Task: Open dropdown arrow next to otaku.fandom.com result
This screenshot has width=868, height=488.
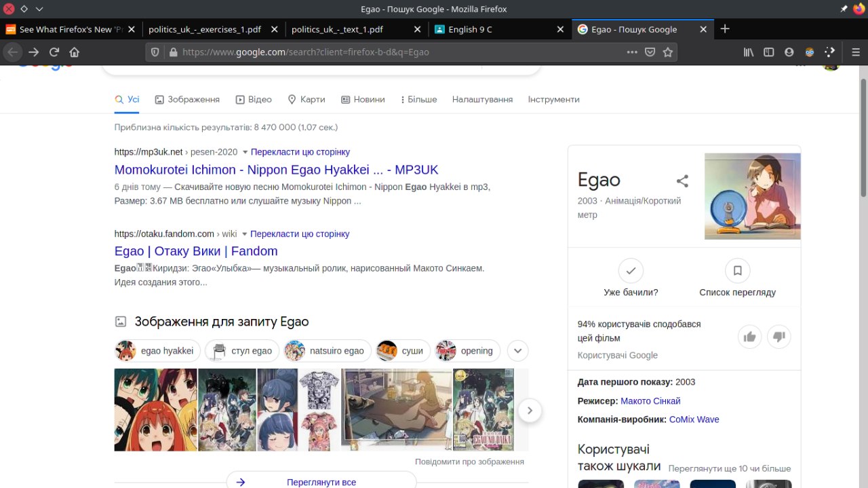Action: click(x=244, y=233)
